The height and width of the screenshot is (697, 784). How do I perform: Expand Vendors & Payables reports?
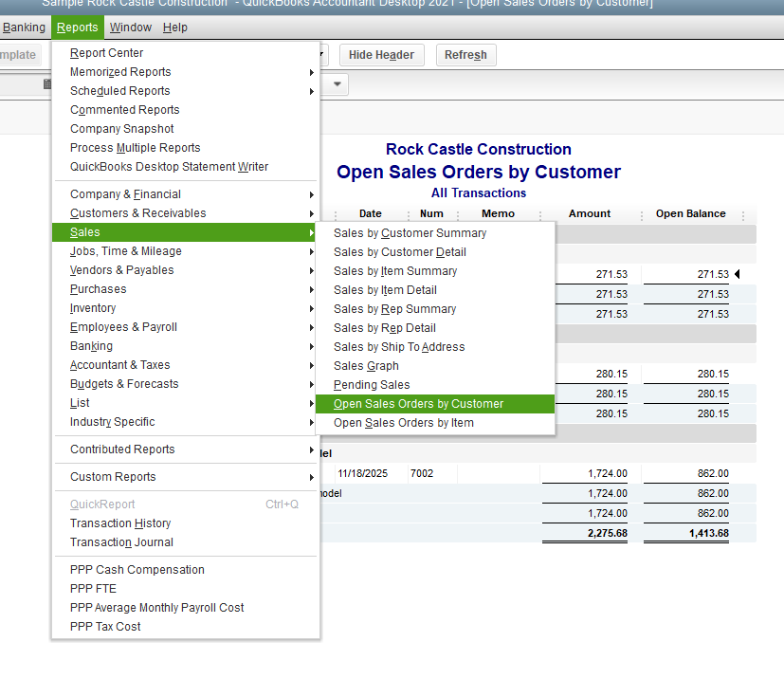click(186, 270)
